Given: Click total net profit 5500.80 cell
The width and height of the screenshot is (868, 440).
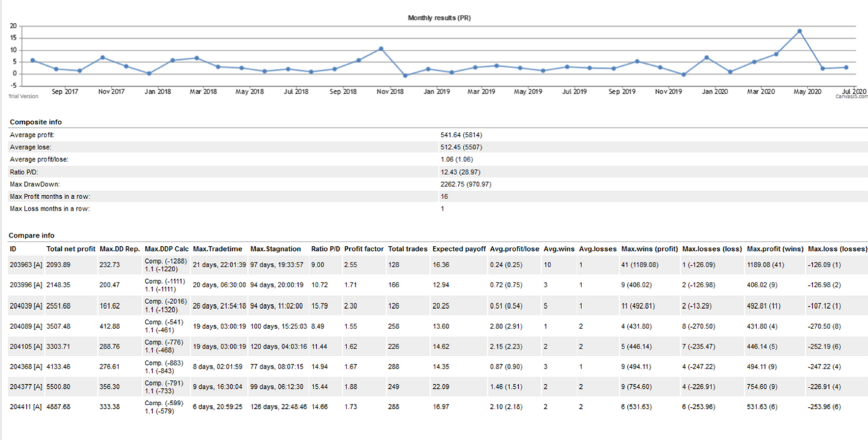Looking at the screenshot, I should click(60, 387).
